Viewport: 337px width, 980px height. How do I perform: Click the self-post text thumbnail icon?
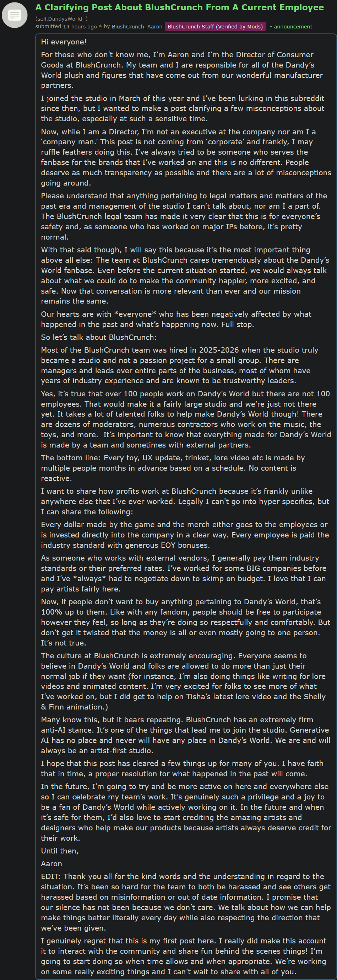click(x=15, y=15)
